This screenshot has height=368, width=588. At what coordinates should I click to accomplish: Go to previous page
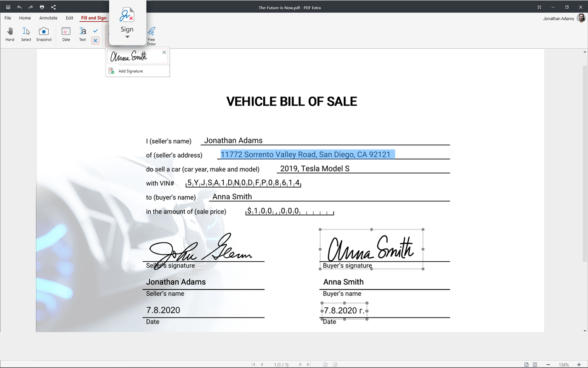click(x=262, y=364)
